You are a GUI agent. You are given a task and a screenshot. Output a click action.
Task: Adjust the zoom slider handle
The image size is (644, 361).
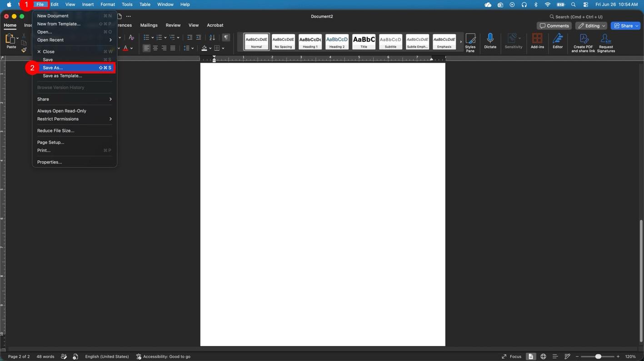click(598, 356)
